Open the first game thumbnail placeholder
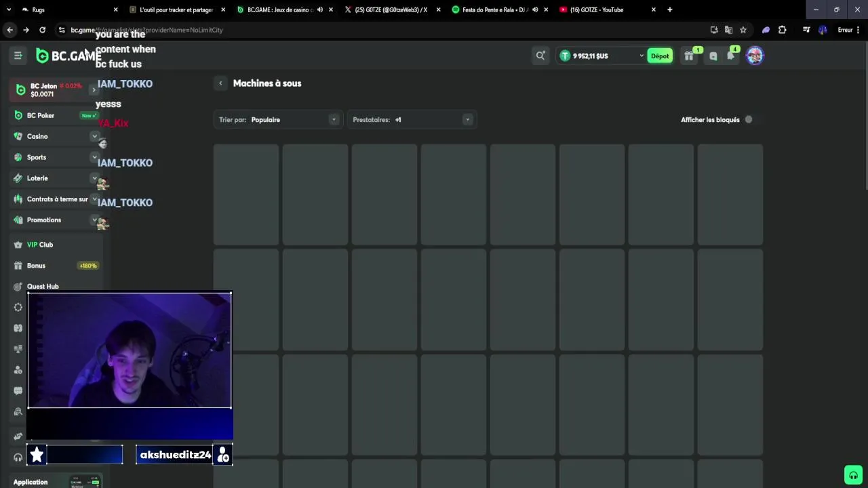 [246, 195]
